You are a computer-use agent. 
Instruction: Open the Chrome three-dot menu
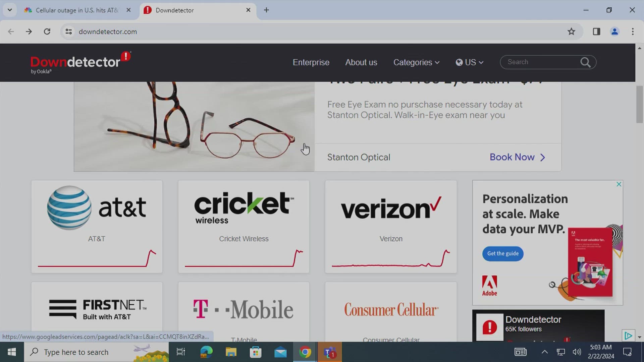[x=633, y=32]
